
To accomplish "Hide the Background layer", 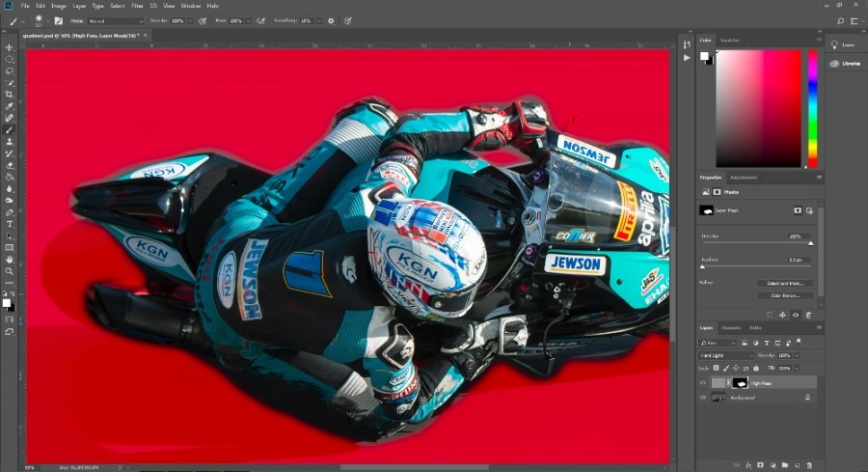I will [703, 398].
